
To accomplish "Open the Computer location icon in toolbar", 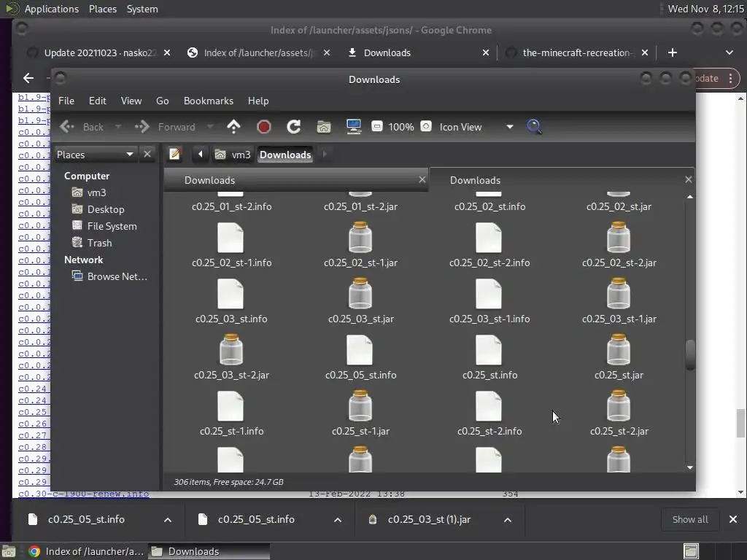I will [354, 127].
